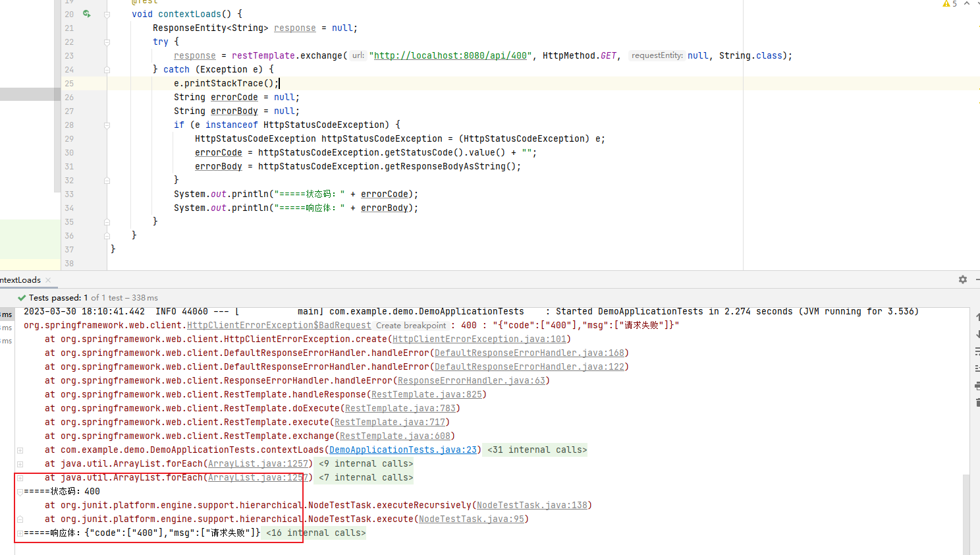
Task: Open the HttpClientErrorException$BadRequest link
Action: click(279, 326)
